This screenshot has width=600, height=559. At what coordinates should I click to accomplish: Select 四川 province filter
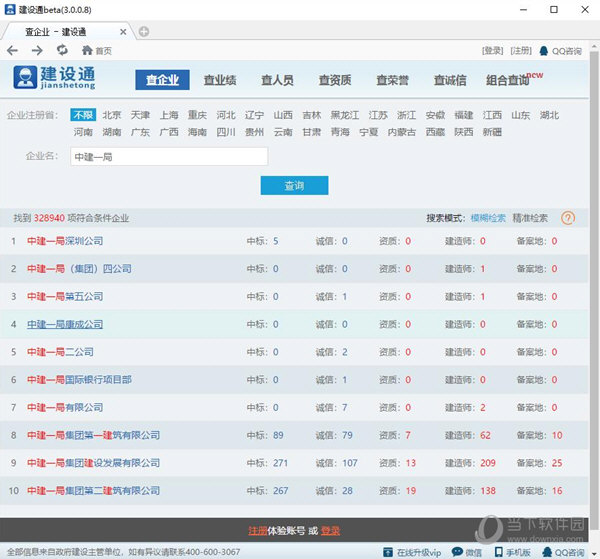226,132
